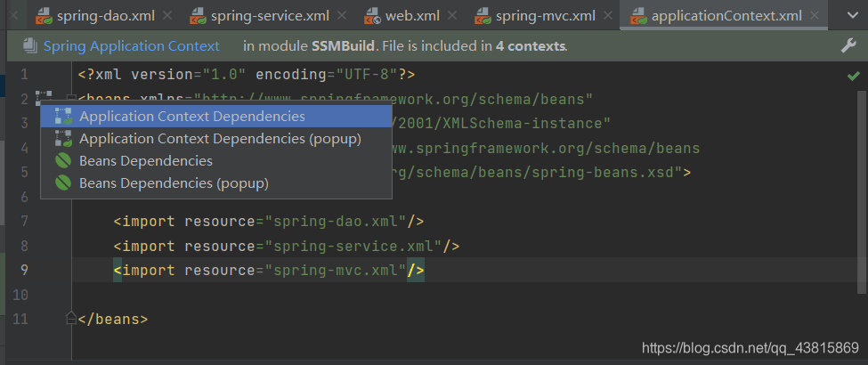Collapse the closing beans tag fold marker
The width and height of the screenshot is (868, 365).
point(71,319)
